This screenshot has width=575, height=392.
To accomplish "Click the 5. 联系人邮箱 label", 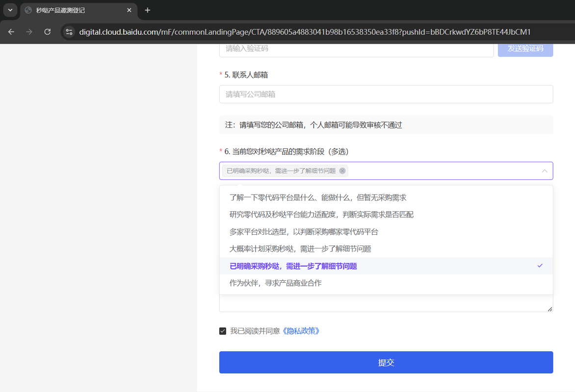I will 246,75.
